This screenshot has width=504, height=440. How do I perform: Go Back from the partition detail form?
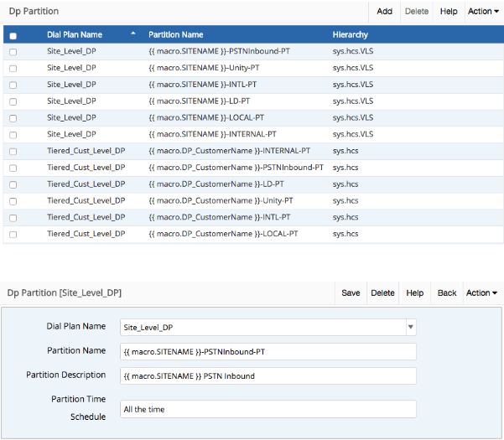click(x=447, y=293)
